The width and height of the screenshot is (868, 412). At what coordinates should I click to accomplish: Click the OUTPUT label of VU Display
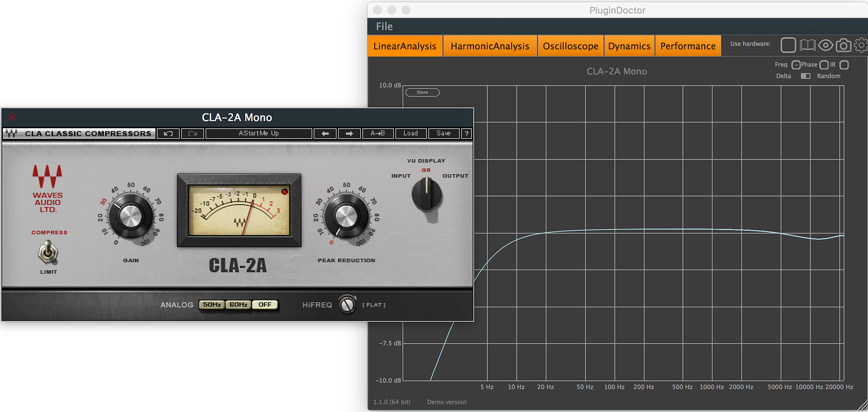point(455,176)
